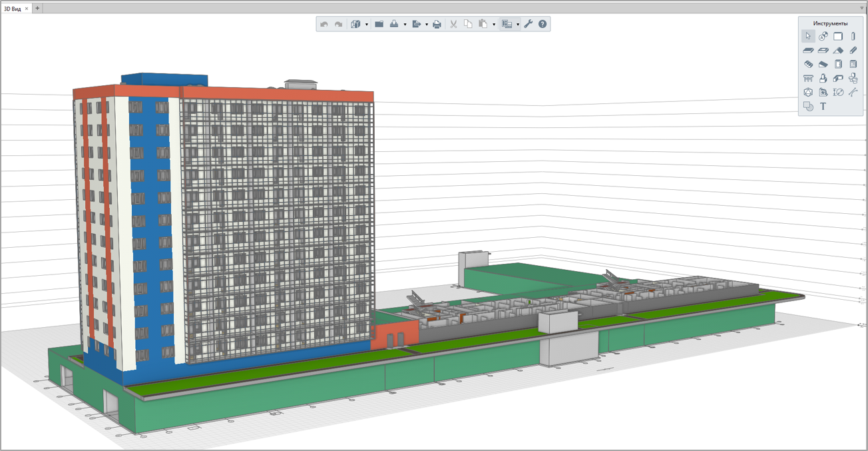Image resolution: width=868 pixels, height=451 pixels.
Task: Switch to the 3D Вид tab
Action: 13,9
